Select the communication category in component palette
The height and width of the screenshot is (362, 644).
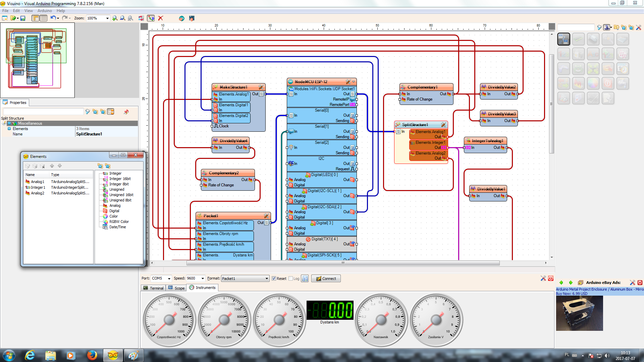[x=563, y=39]
